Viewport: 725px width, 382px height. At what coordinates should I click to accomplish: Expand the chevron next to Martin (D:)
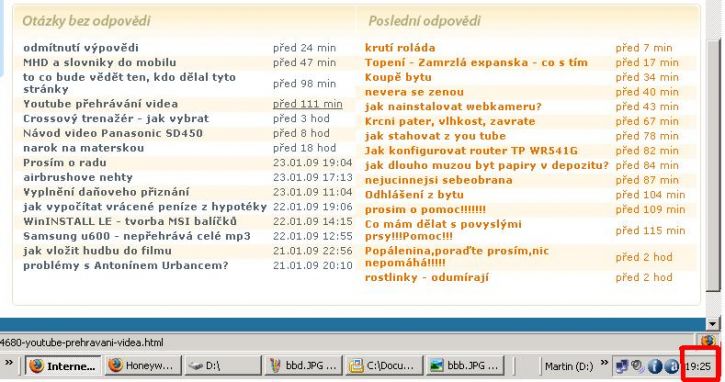coord(604,363)
